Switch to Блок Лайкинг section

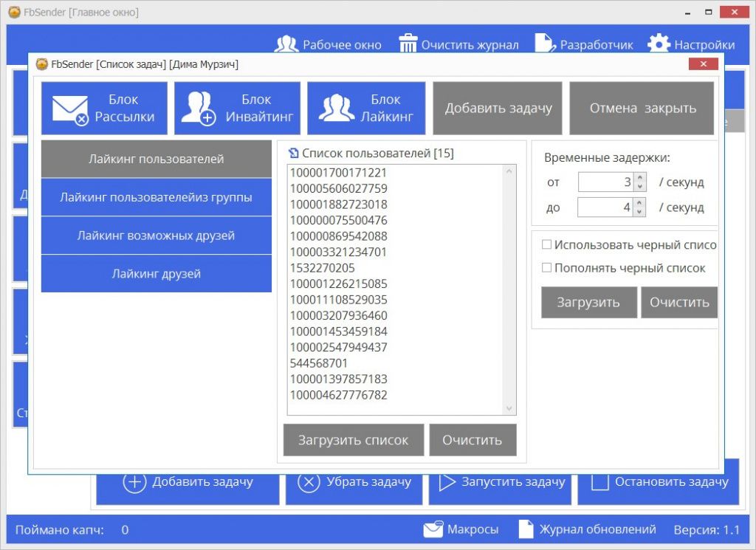pos(366,108)
